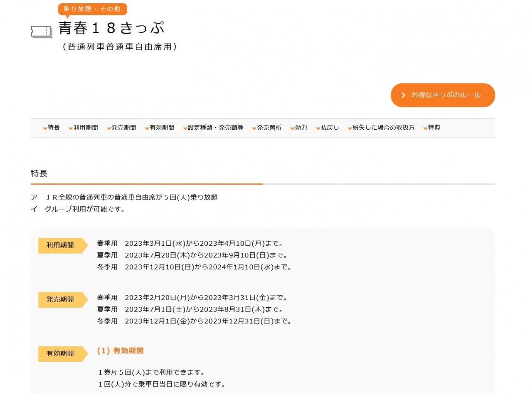
Task: Jump to the 利用期間 section
Action: point(84,128)
